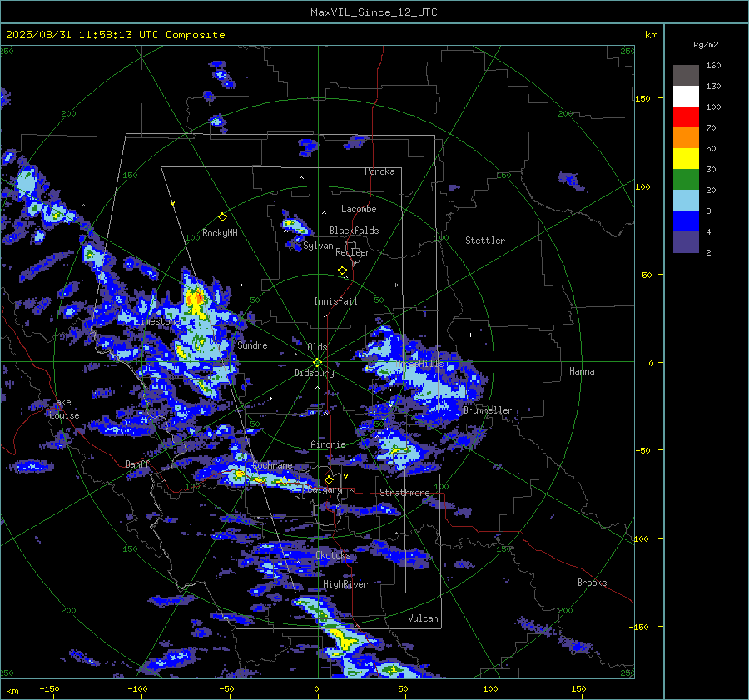Click the HighRiver label
This screenshot has width=749, height=700.
click(345, 584)
